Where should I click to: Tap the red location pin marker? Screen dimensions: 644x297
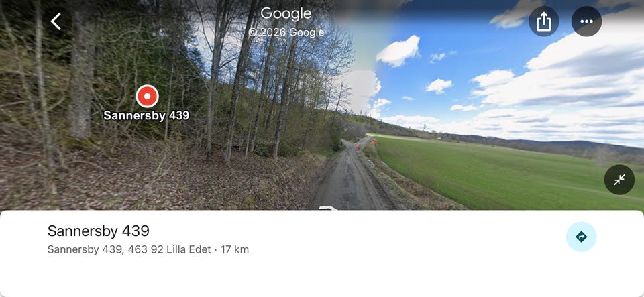(147, 97)
